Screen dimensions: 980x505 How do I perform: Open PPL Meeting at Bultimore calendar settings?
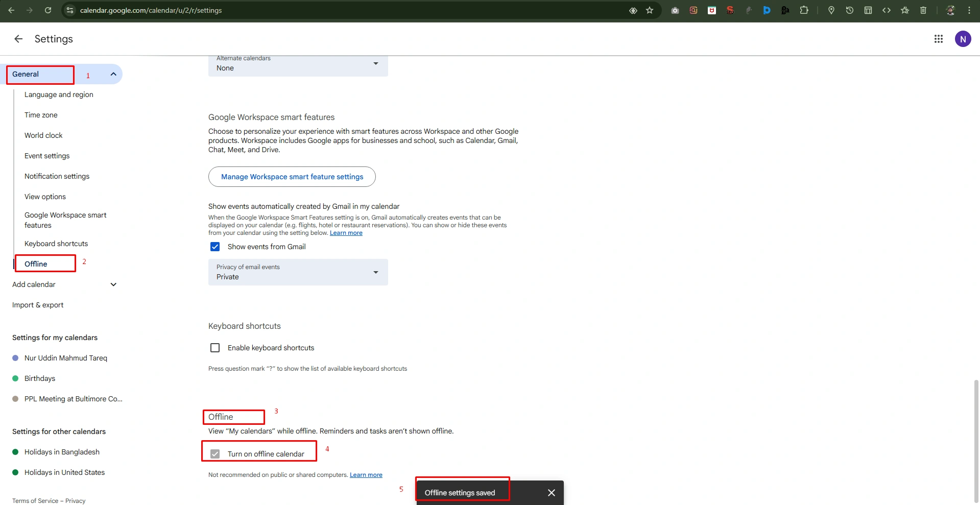(x=74, y=399)
